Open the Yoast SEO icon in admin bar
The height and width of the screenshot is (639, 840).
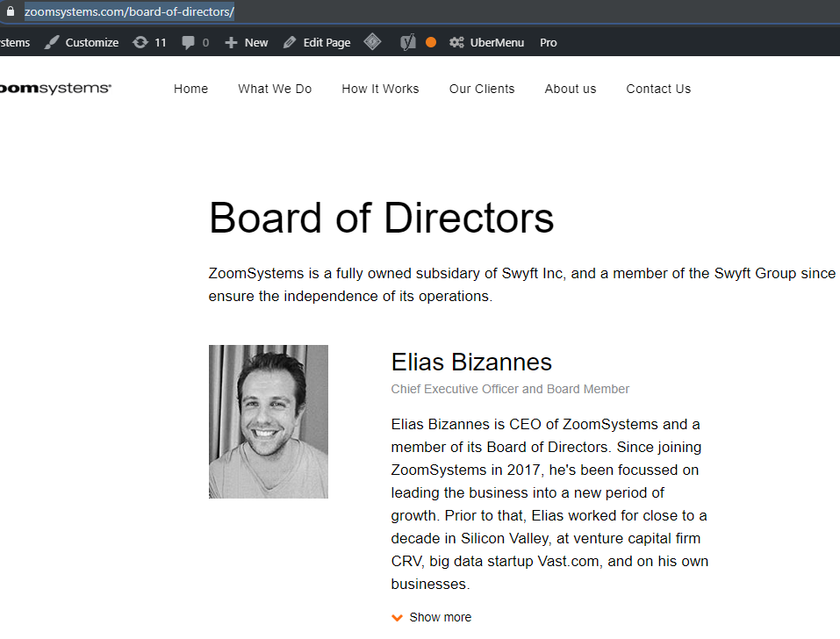coord(407,42)
